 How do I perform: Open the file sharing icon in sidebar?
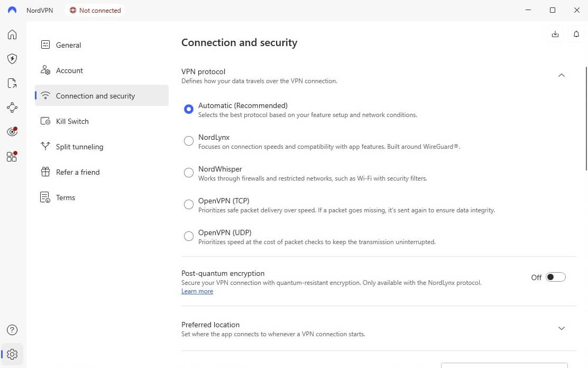tap(12, 83)
